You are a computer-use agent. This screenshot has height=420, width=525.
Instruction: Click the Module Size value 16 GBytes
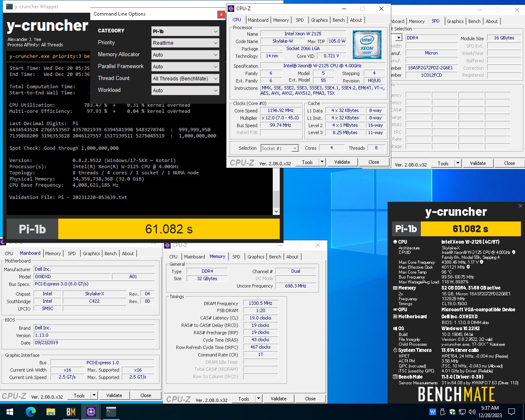click(504, 38)
